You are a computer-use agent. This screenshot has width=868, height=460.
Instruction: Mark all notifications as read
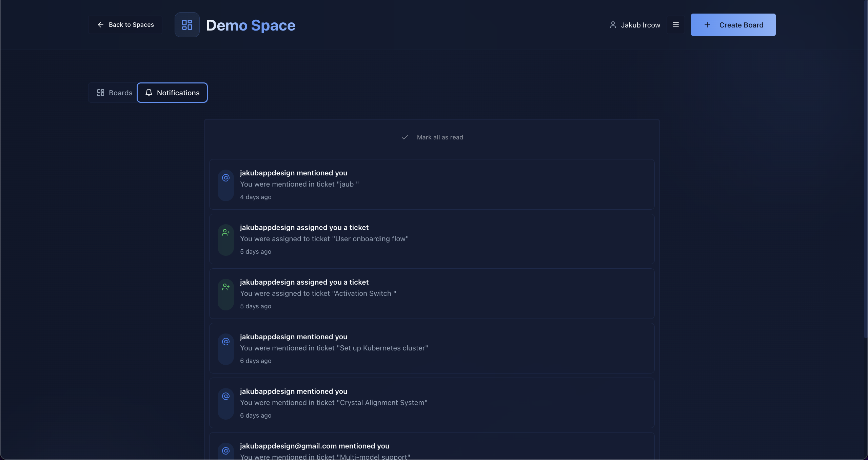[x=439, y=137]
